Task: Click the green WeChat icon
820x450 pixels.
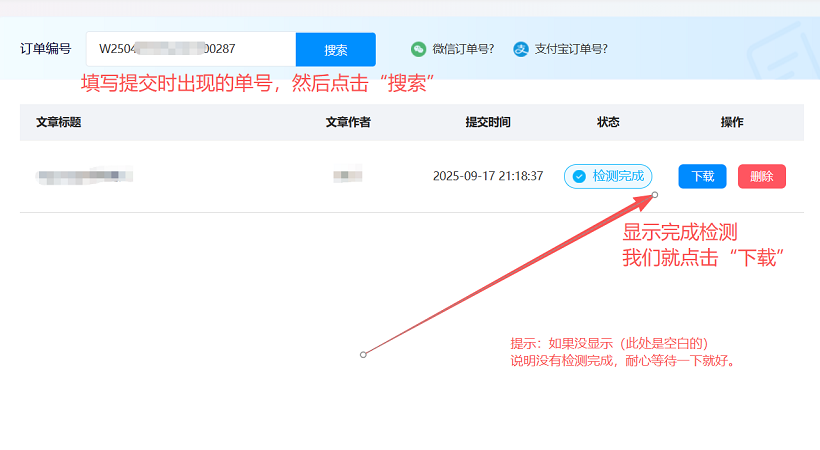Action: coord(418,49)
